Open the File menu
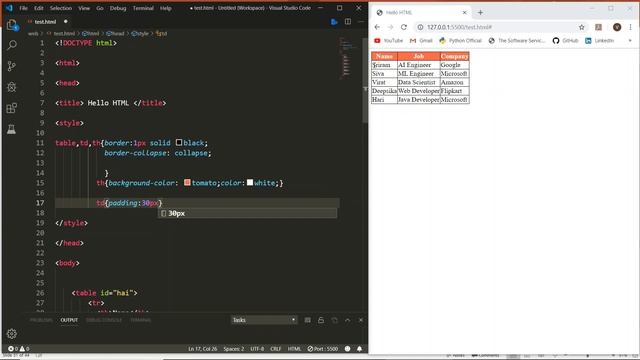Viewport: 640px width, 360px height. [x=24, y=8]
